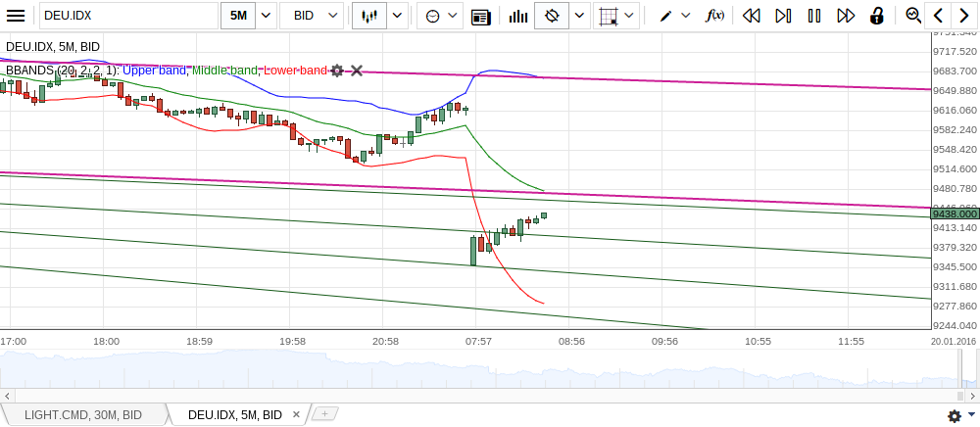
Task: Open the hamburger main menu
Action: pyautogui.click(x=16, y=16)
